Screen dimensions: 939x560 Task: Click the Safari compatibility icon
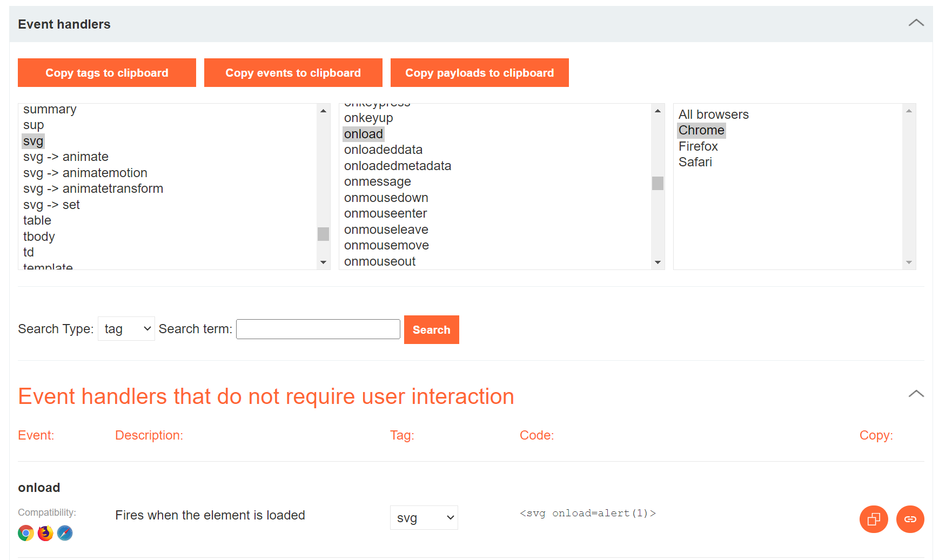(x=65, y=533)
